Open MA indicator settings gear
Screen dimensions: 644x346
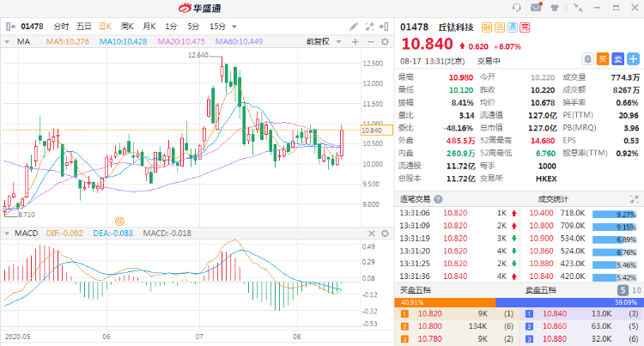pyautogui.click(x=385, y=41)
